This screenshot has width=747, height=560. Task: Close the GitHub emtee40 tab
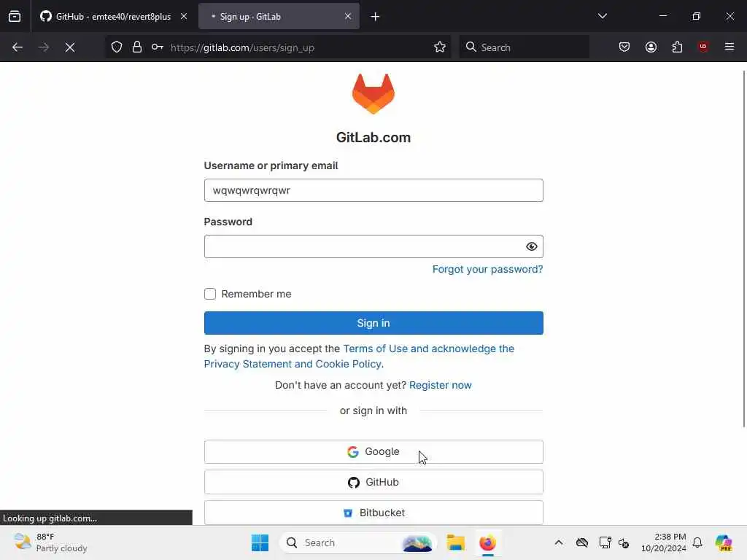(184, 17)
